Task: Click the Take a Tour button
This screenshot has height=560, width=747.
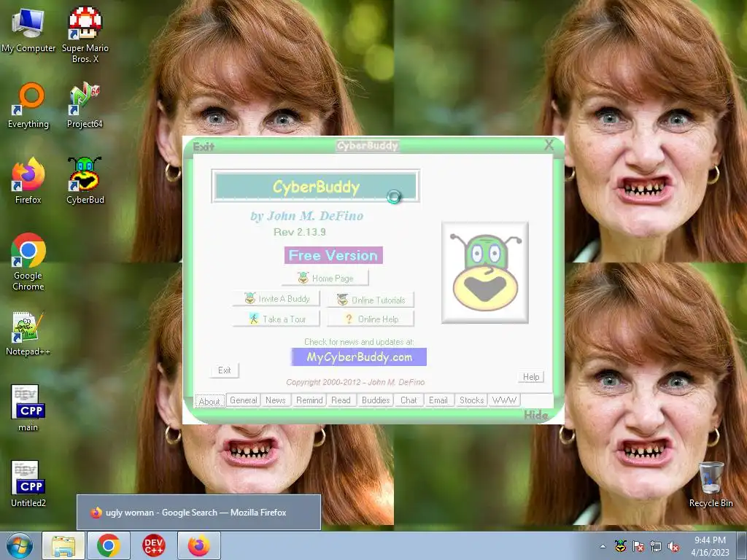Action: coord(276,319)
